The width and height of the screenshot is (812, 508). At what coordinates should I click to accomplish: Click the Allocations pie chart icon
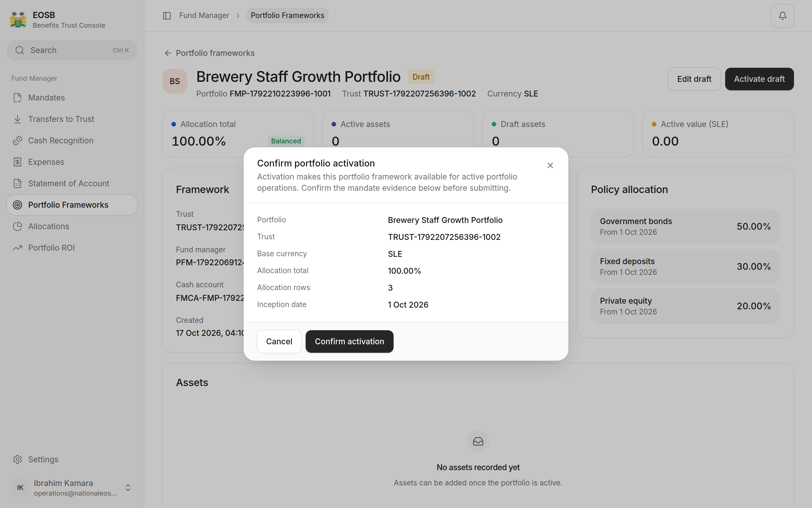[x=17, y=226]
